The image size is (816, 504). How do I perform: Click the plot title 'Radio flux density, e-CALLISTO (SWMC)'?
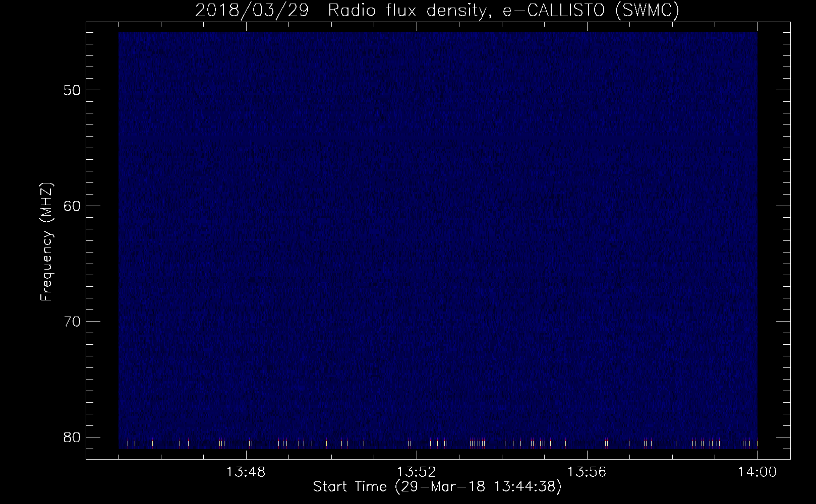click(x=503, y=11)
